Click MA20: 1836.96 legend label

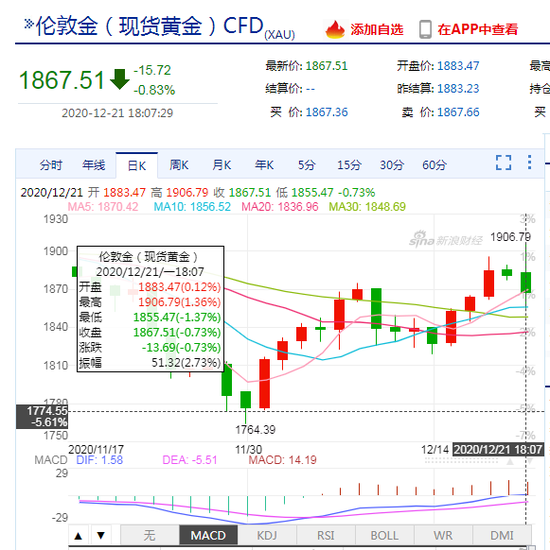click(x=280, y=207)
